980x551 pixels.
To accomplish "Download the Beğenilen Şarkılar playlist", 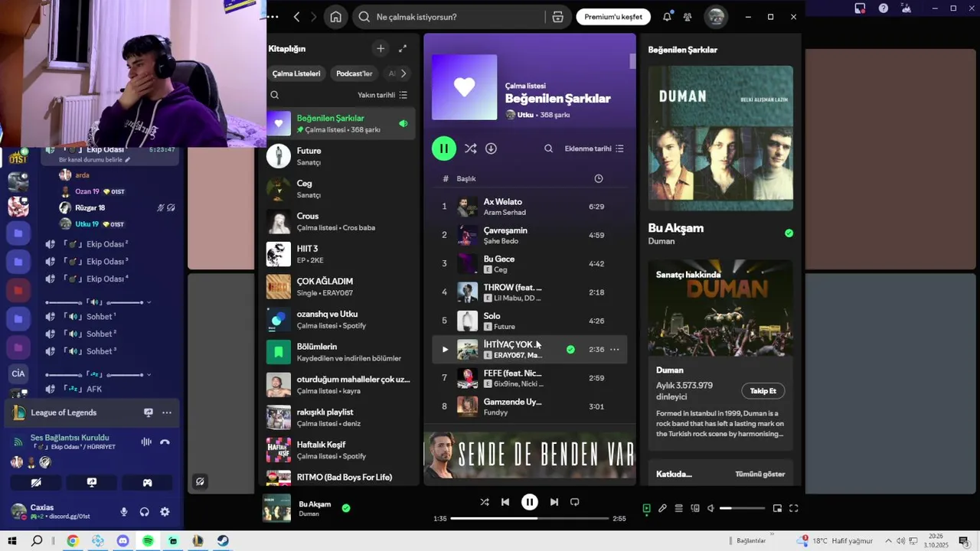I will 492,148.
